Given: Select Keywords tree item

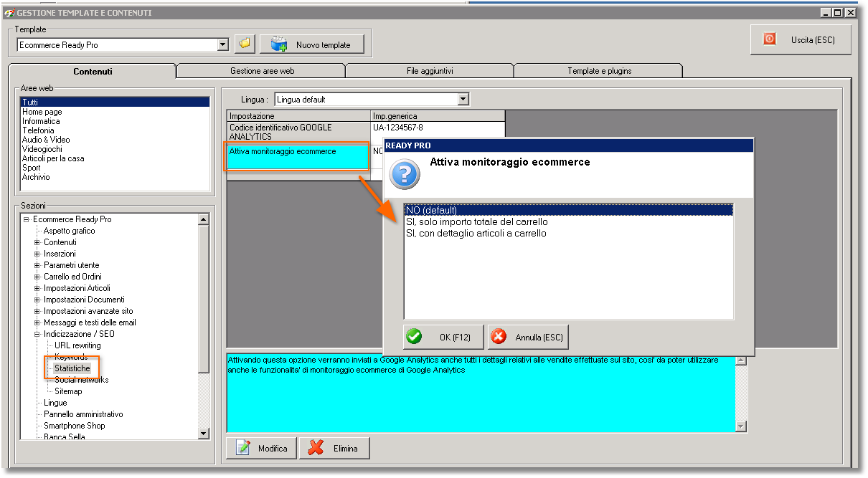Looking at the screenshot, I should click(x=71, y=357).
